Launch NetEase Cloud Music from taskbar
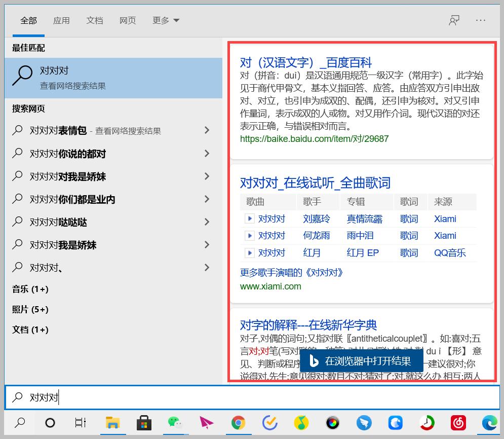Viewport: 504px width, 439px height. click(458, 423)
